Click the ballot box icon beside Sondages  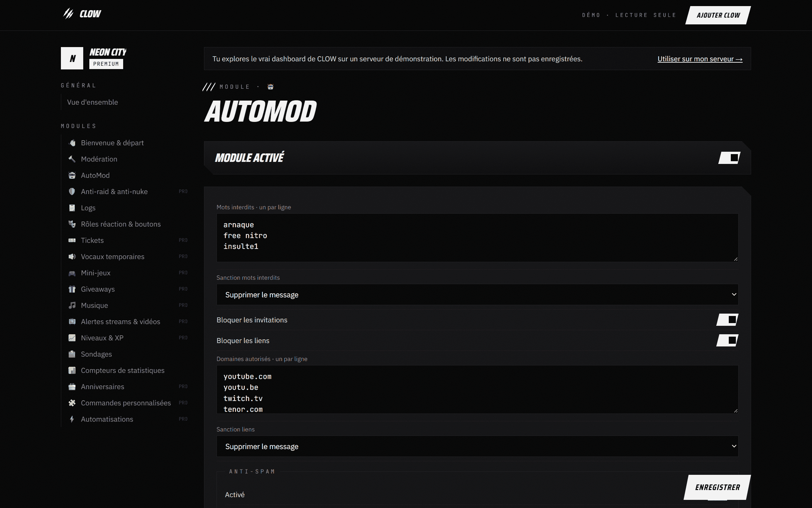72,354
